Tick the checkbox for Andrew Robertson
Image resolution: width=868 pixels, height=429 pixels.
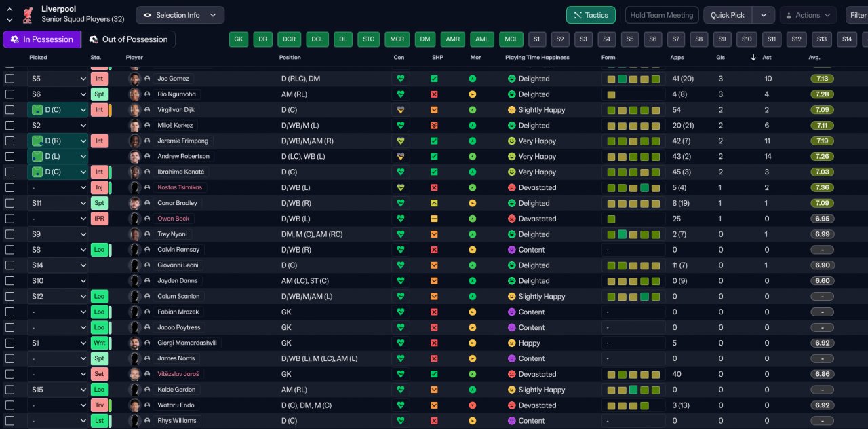click(x=9, y=156)
